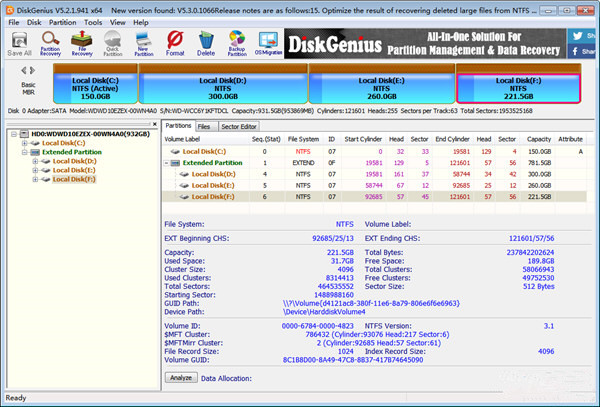Collapse Extended Partition in the tree
This screenshot has width=600, height=407.
click(x=23, y=152)
